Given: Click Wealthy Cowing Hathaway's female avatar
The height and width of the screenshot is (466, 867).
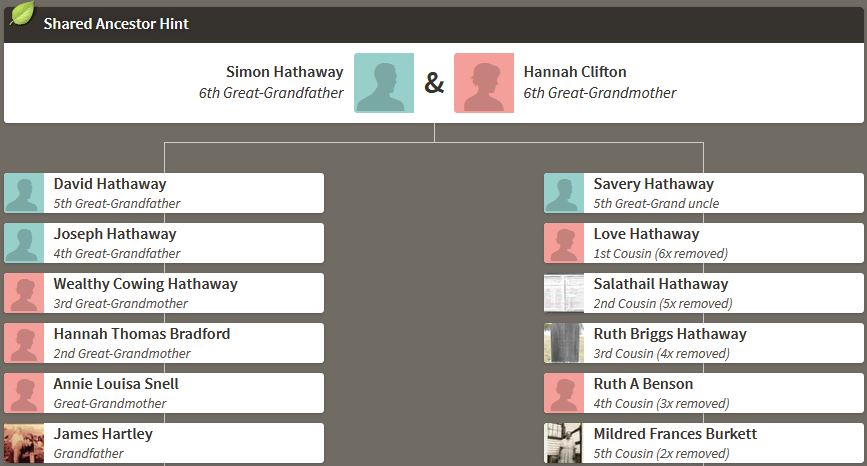Looking at the screenshot, I should [24, 293].
